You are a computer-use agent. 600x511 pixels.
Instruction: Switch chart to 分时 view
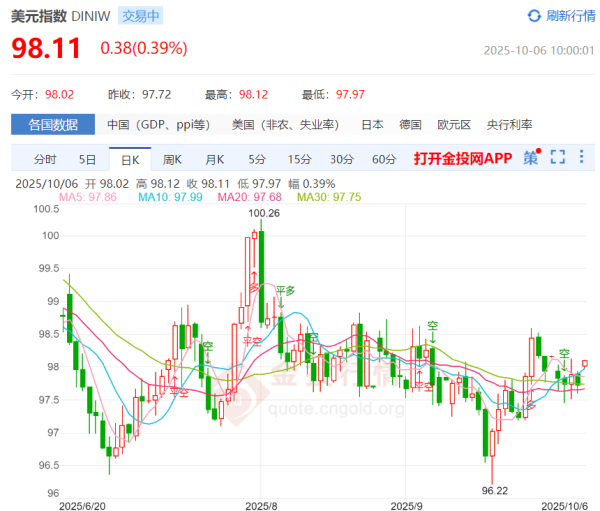45,159
